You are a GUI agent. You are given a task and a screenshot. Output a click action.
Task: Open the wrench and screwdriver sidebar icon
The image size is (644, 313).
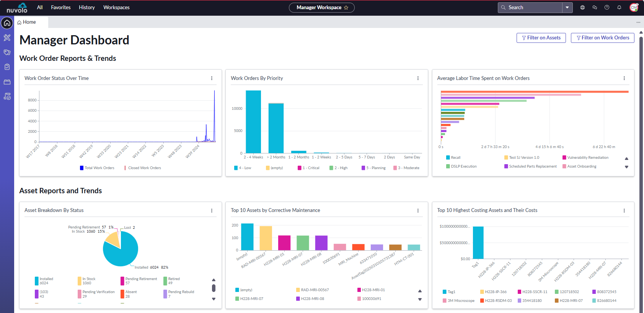[7, 37]
